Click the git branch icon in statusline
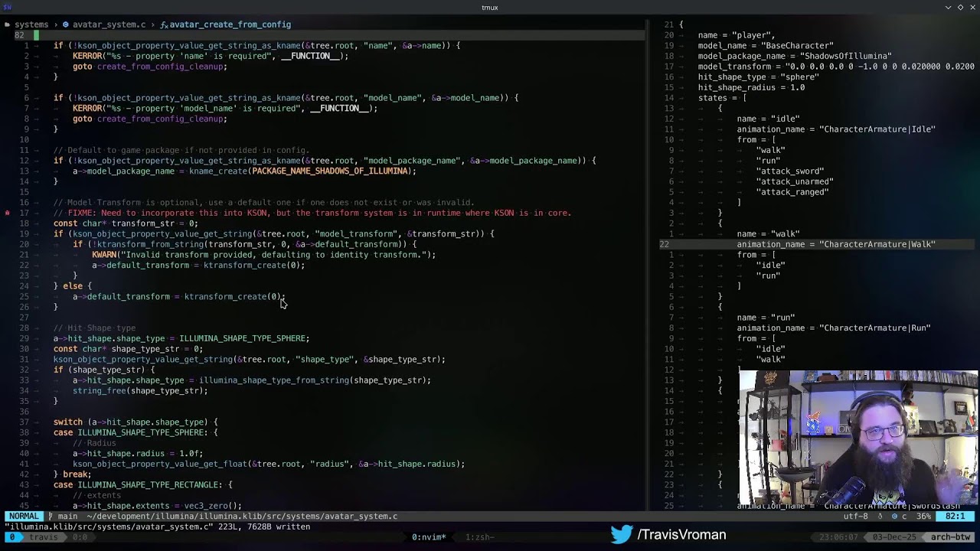980x551 pixels. pos(51,517)
